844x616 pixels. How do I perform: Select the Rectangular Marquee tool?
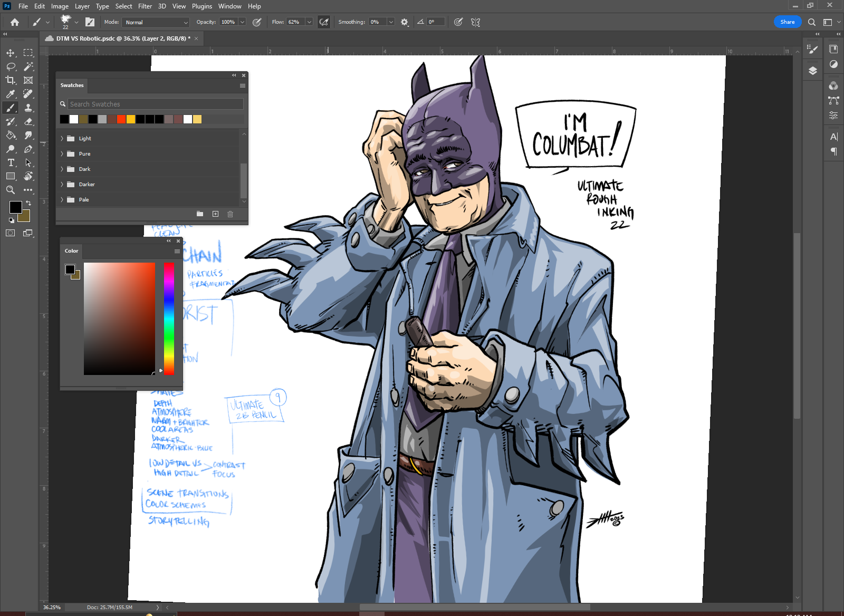pos(28,53)
